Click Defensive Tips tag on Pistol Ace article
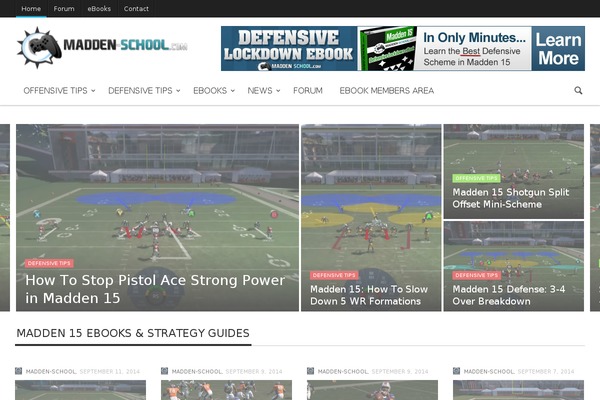 (49, 263)
